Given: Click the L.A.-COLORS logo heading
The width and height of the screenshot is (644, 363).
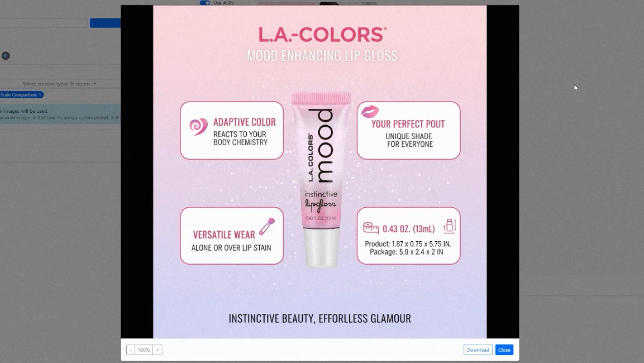Looking at the screenshot, I should click(x=322, y=35).
